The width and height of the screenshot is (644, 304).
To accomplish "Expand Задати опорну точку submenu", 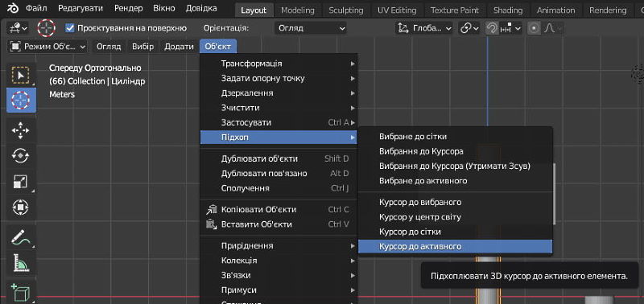I will [x=279, y=78].
